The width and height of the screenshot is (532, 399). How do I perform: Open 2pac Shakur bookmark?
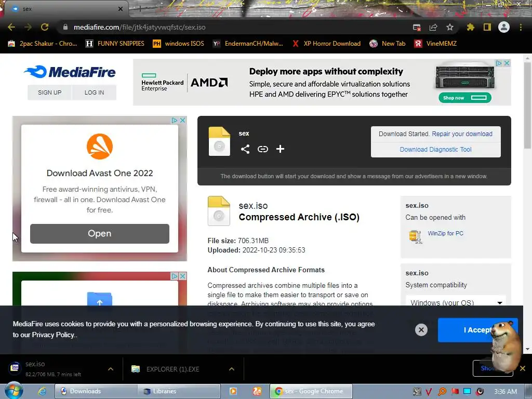(x=43, y=44)
